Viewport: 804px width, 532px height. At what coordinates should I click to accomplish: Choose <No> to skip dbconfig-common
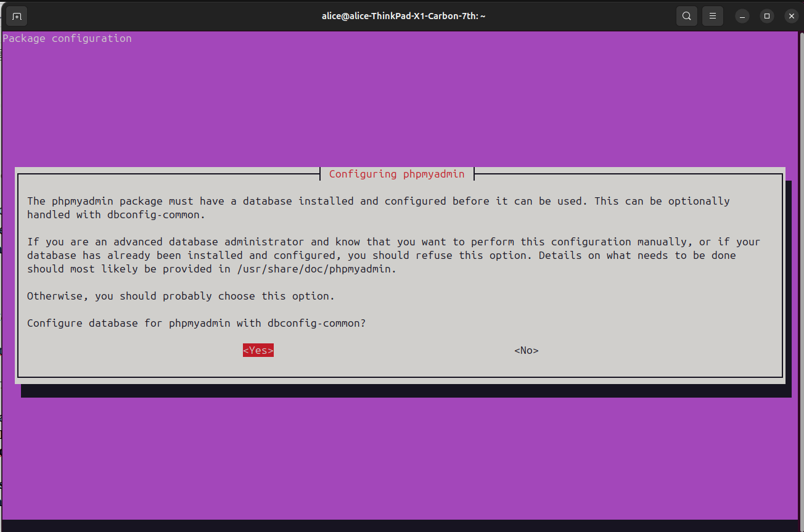pyautogui.click(x=527, y=350)
